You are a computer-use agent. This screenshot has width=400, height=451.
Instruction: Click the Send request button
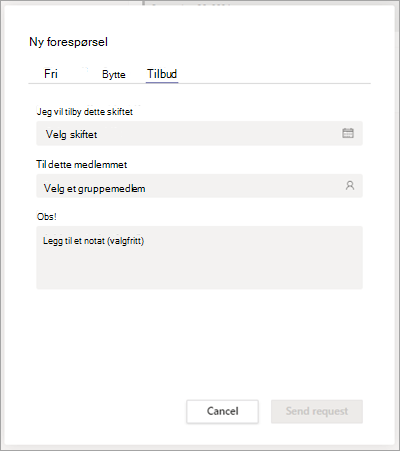tap(317, 412)
